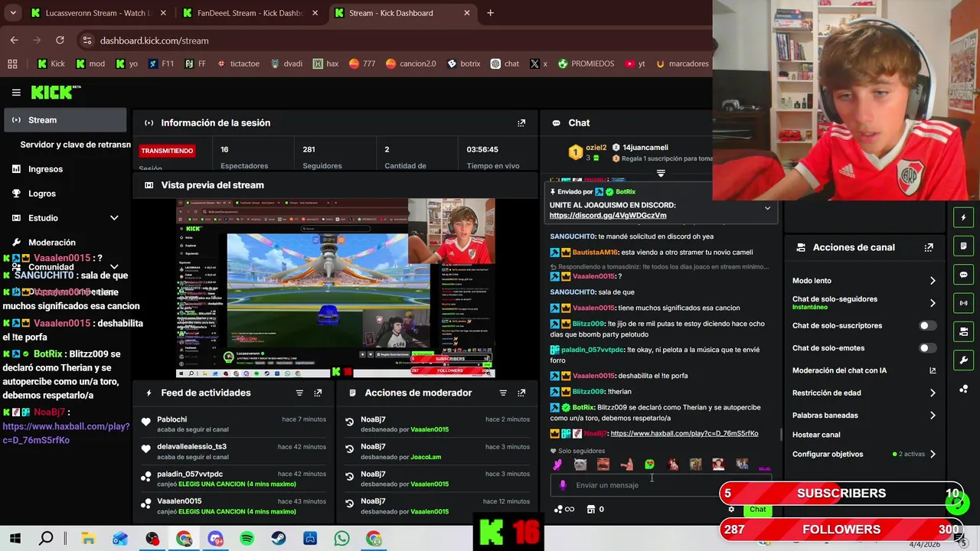
Task: Click the wrench sidebar widget icon
Action: click(963, 360)
